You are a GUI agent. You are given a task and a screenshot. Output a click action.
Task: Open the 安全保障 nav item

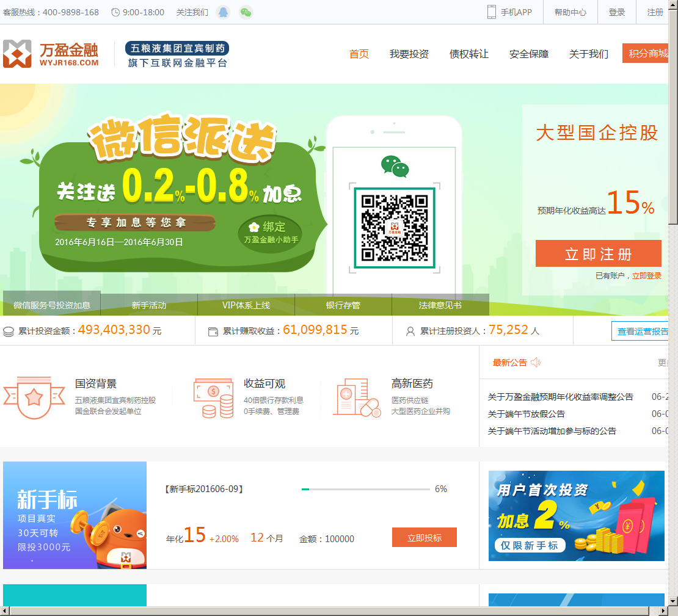(x=529, y=54)
